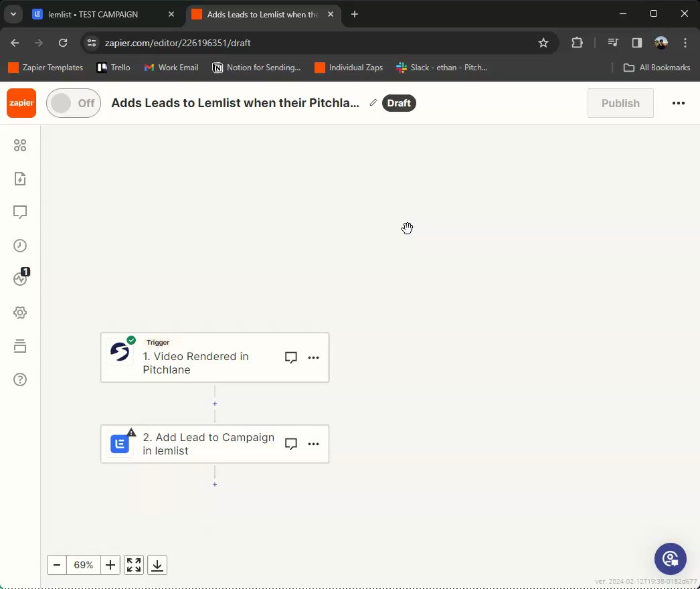Add note to the Pitchlane trigger step
The image size is (700, 589).
pos(291,357)
